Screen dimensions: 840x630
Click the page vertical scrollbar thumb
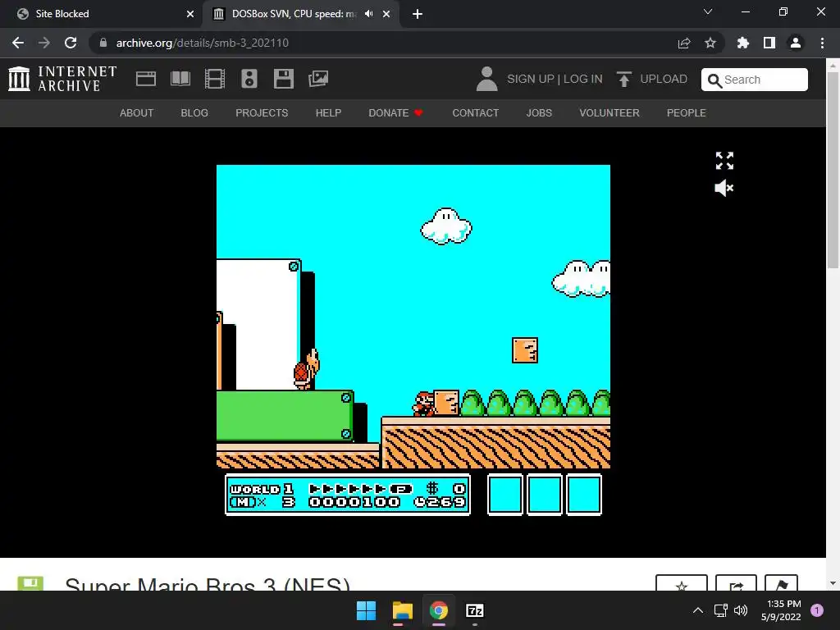(833, 171)
